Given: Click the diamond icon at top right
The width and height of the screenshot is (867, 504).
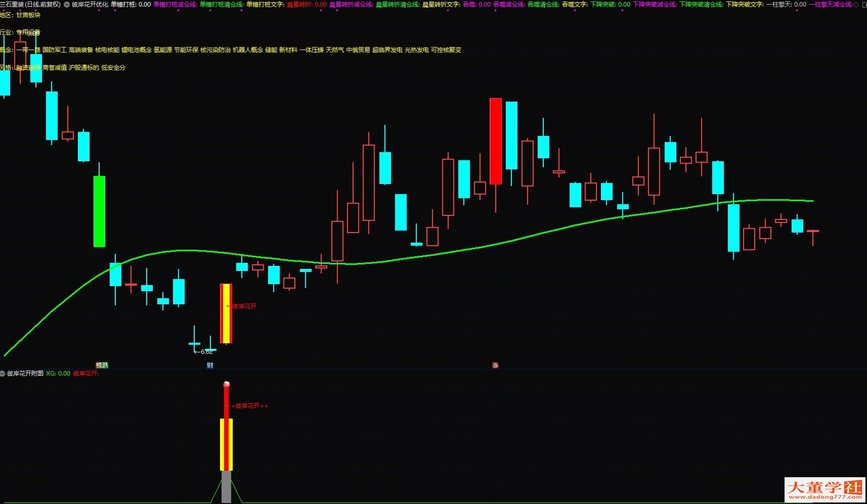Looking at the screenshot, I should point(856,5).
